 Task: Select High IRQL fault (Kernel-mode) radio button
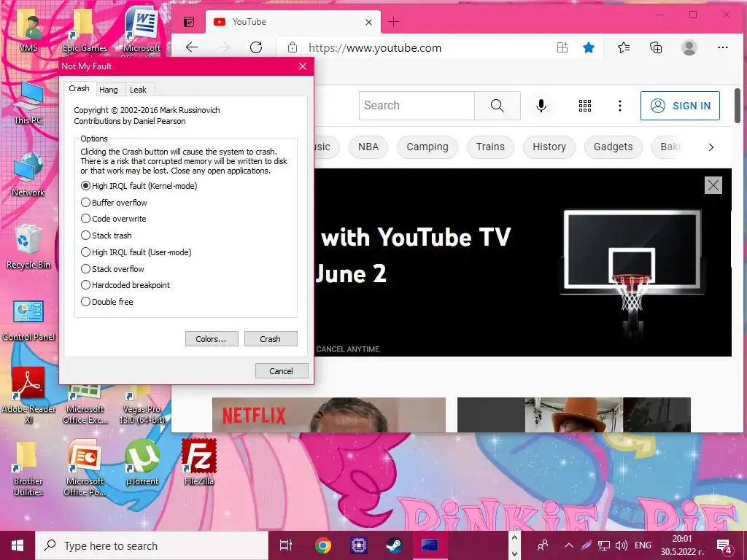tap(139, 186)
